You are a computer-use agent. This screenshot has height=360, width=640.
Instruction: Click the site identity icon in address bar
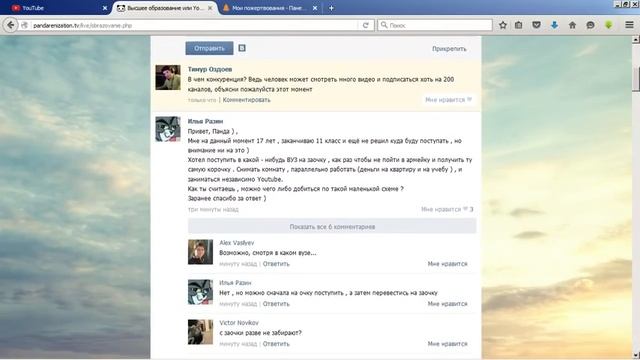pyautogui.click(x=24, y=25)
